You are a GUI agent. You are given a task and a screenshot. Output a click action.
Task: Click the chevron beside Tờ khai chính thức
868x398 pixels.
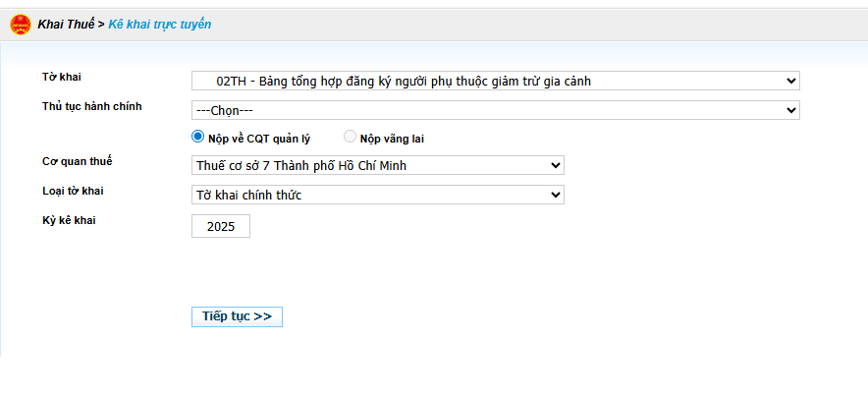[x=556, y=195]
